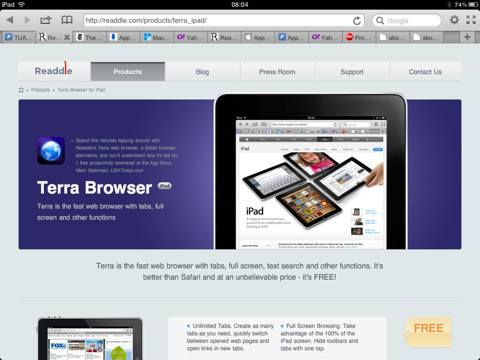Switch to the App... tab with Apple logo
The width and height of the screenshot is (480, 360).
[x=259, y=37]
